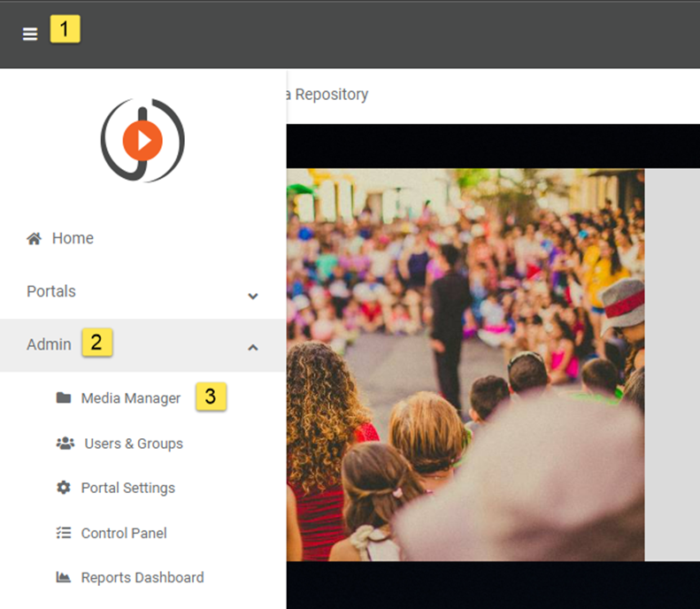Open the Control Panel text link
The width and height of the screenshot is (700, 609).
(124, 533)
